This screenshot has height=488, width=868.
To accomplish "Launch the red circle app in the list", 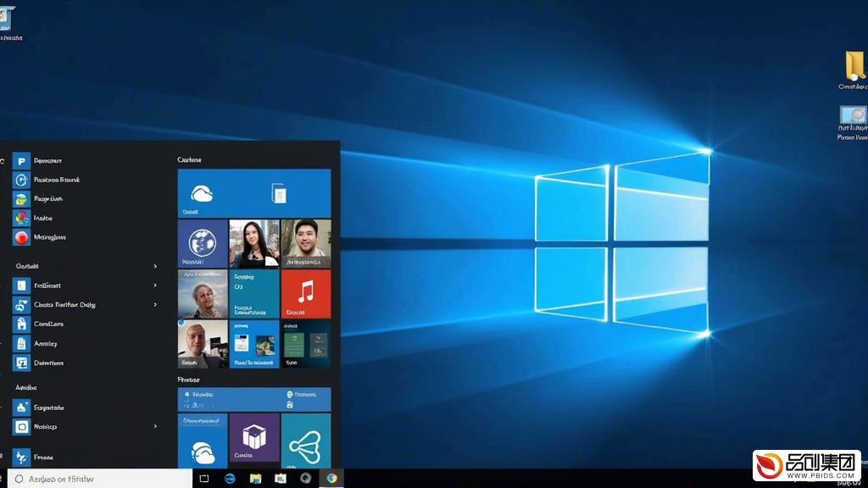I will tap(21, 237).
